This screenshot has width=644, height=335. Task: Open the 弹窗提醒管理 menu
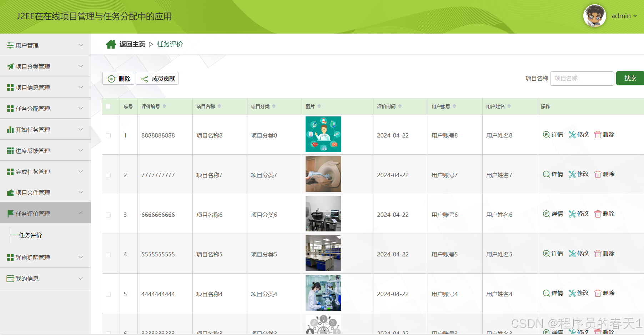(45, 257)
